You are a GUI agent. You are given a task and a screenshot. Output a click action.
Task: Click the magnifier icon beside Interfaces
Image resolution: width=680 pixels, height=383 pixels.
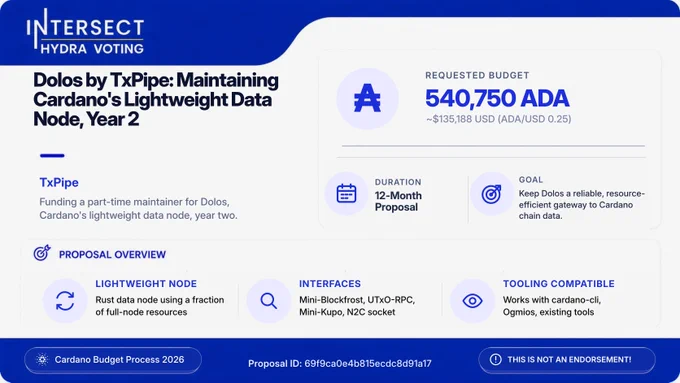pos(268,301)
